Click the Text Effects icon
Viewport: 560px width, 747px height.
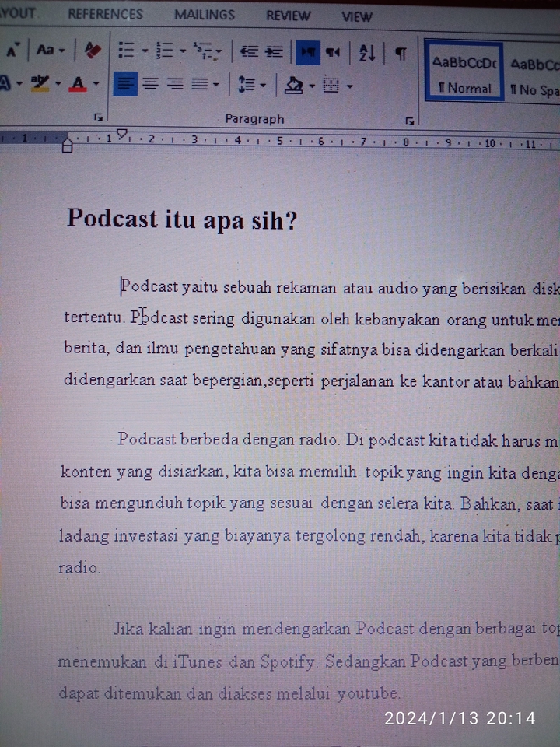click(5, 83)
